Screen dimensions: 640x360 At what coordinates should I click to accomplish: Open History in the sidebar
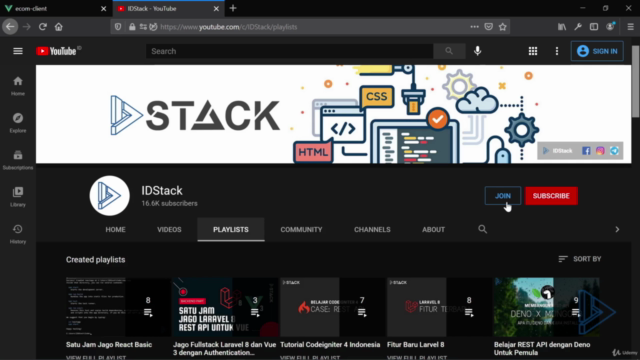click(18, 234)
